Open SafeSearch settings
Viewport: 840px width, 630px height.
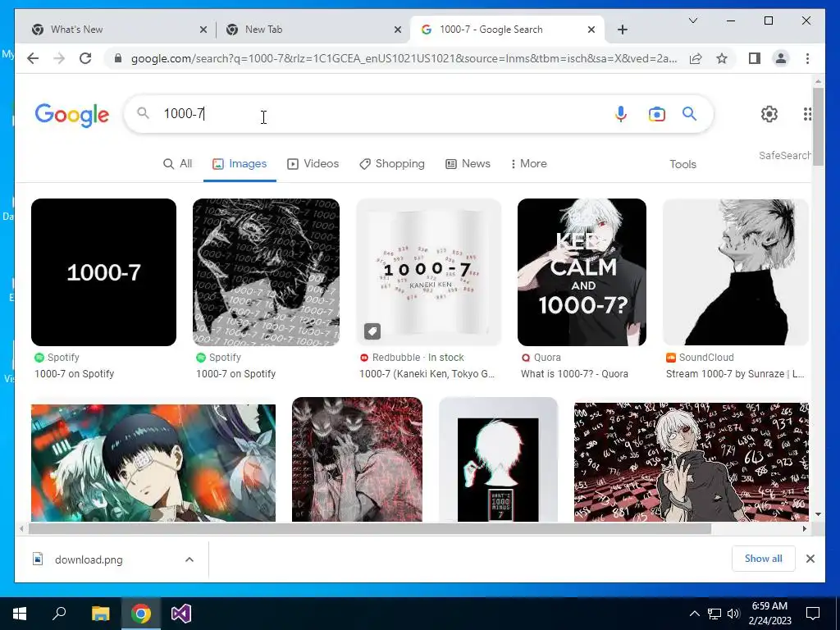[784, 155]
